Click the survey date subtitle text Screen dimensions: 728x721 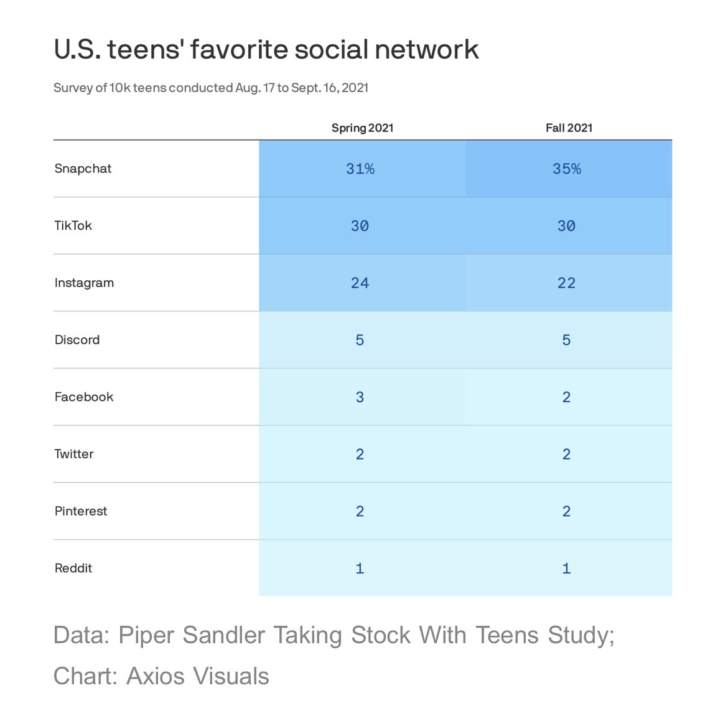[x=211, y=88]
